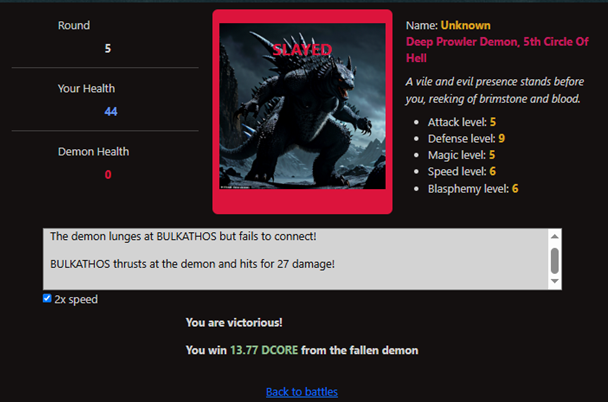Click the demon lunges log line
Screen dimensions: 608x402
(183, 236)
